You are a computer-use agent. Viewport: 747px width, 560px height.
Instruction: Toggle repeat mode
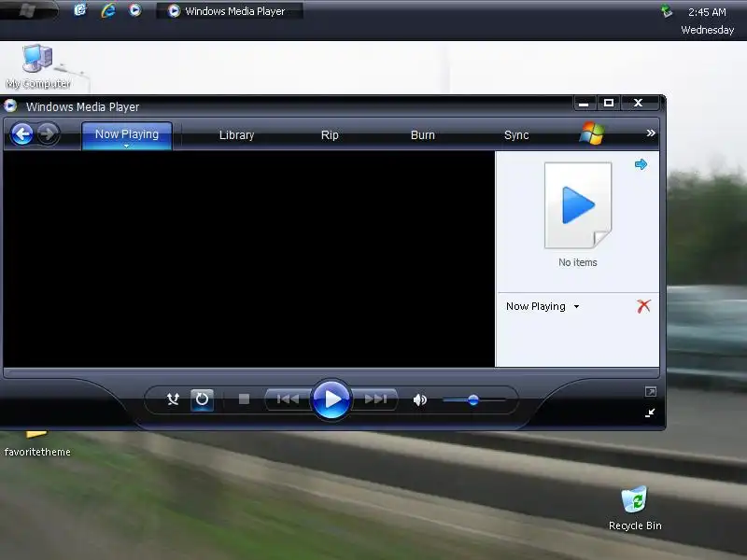202,399
